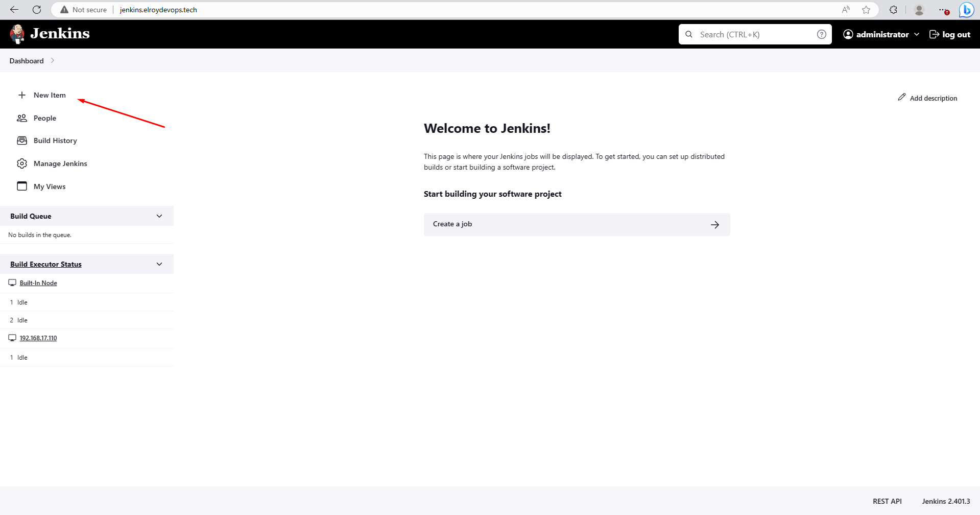Image resolution: width=980 pixels, height=515 pixels.
Task: Click the Built-In Node computer icon
Action: click(12, 283)
